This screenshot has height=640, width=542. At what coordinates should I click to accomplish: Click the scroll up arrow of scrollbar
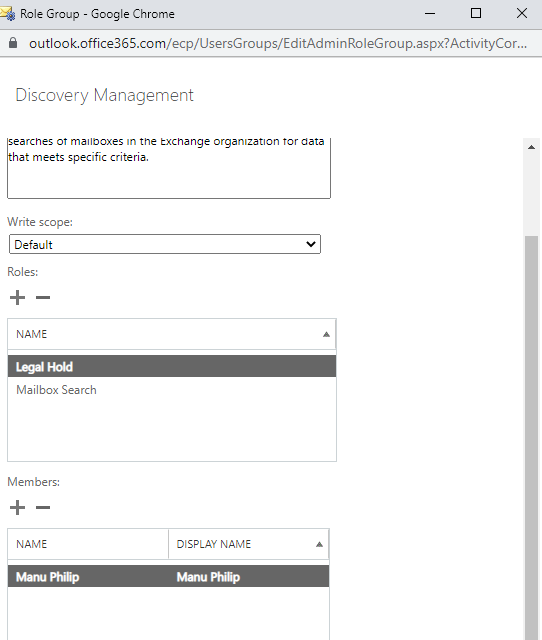[531, 147]
